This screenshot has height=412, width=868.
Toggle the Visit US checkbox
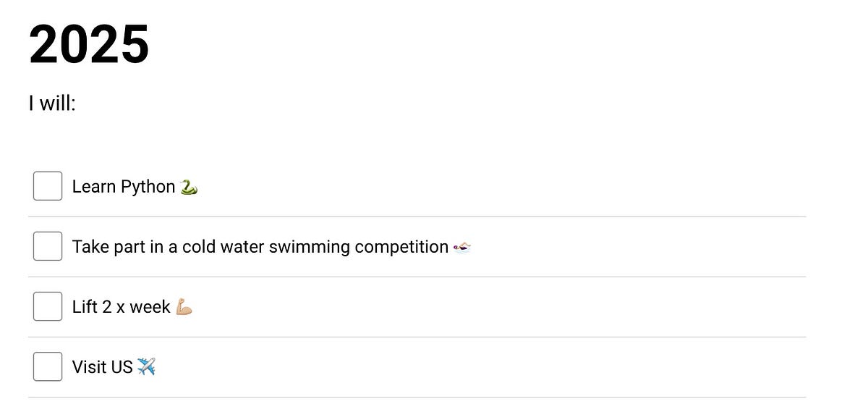pos(48,366)
